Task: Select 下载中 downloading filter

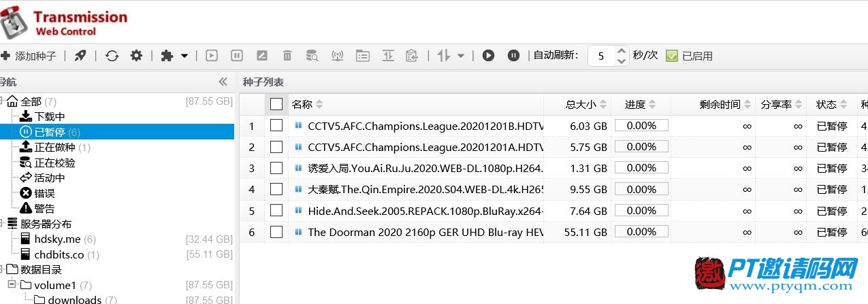Action: pyautogui.click(x=50, y=117)
